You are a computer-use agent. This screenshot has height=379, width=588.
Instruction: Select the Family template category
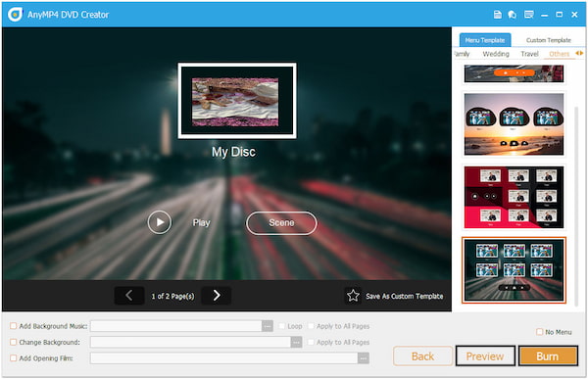(x=462, y=54)
